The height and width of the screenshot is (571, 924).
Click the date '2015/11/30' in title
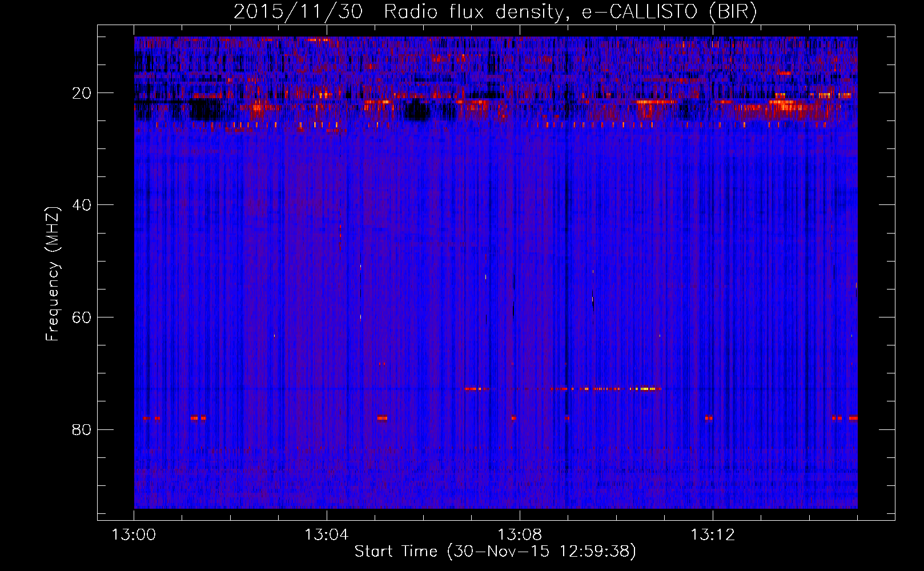(x=298, y=12)
